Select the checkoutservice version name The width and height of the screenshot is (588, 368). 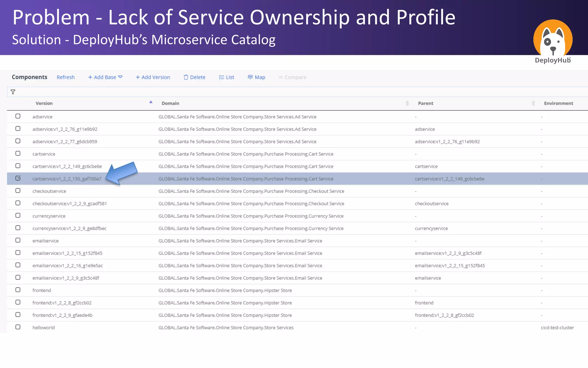(49, 191)
